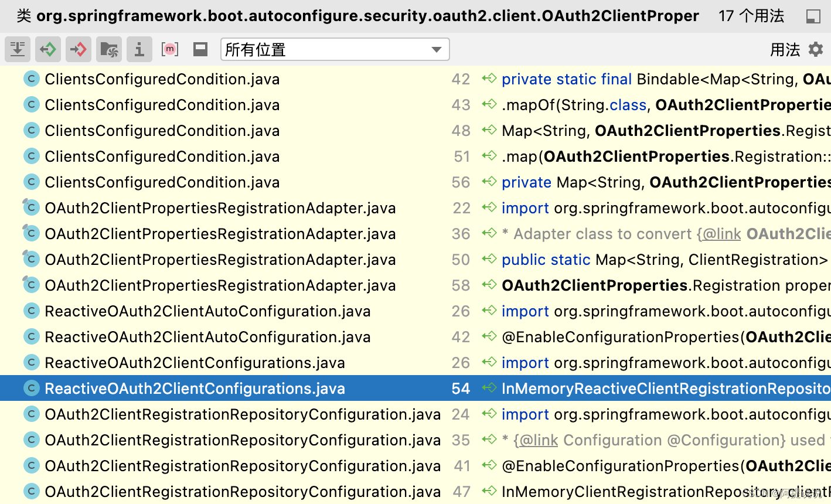Toggle the preview pane icon in toolbar
The width and height of the screenshot is (831, 504).
tap(200, 49)
